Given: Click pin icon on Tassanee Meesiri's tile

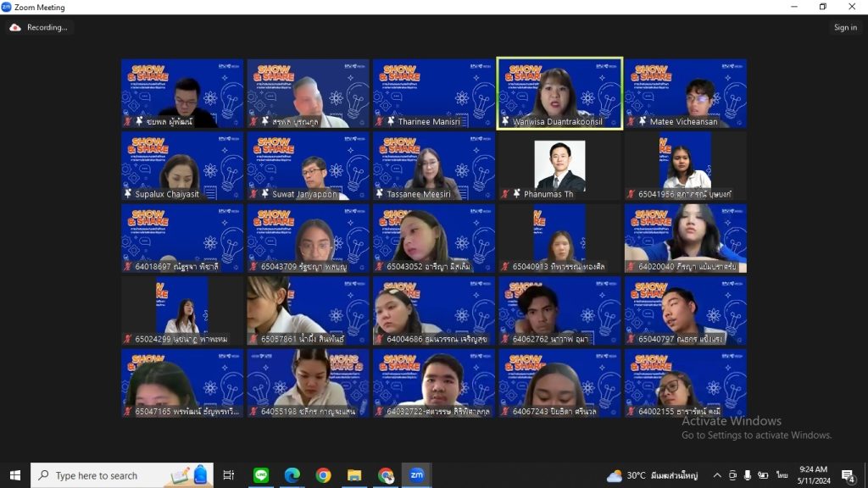Looking at the screenshot, I should click(379, 194).
